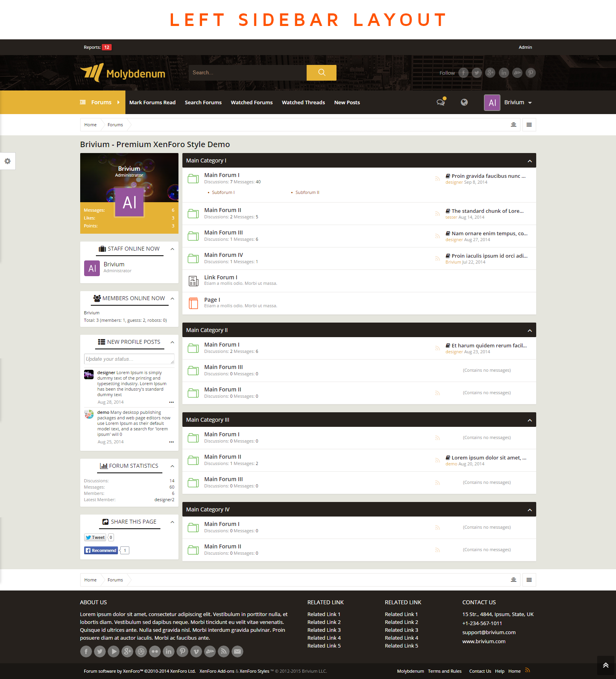Follow on Google Plus in header

click(490, 73)
